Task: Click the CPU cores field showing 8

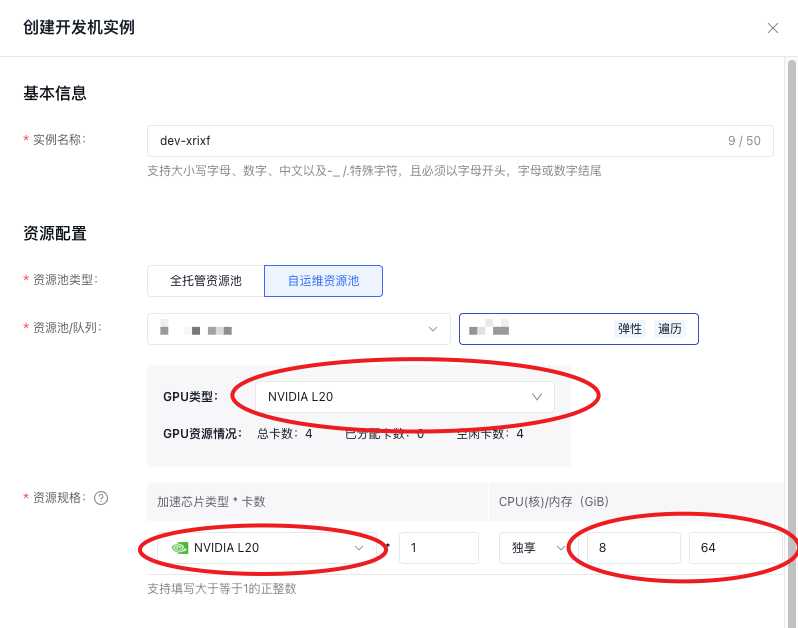Action: (632, 548)
